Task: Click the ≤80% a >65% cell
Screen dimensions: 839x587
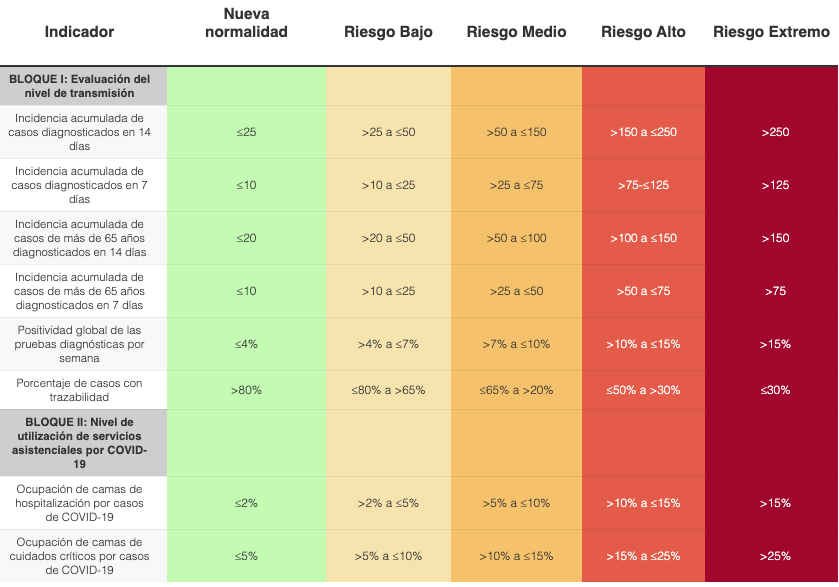Action: coord(388,390)
